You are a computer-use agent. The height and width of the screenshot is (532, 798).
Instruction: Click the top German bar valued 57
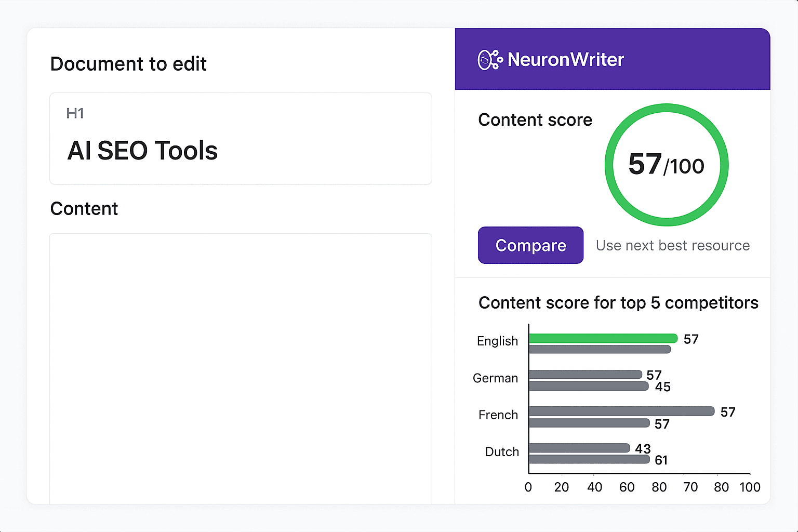[x=586, y=375]
